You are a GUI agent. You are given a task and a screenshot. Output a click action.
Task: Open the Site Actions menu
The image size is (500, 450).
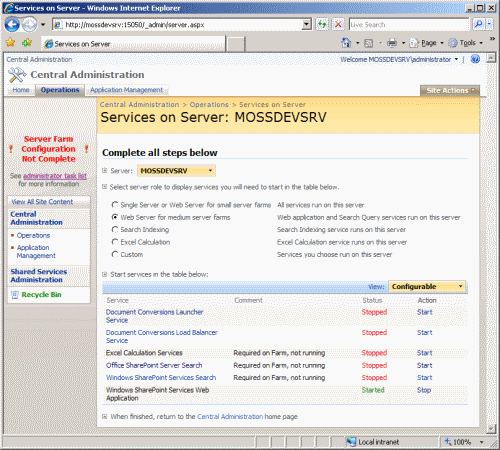pyautogui.click(x=450, y=90)
